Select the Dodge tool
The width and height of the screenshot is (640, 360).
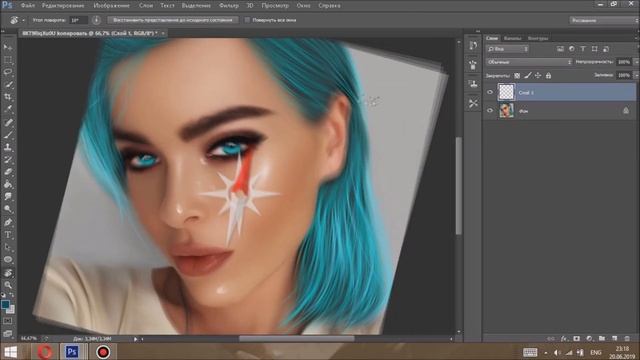[x=8, y=209]
